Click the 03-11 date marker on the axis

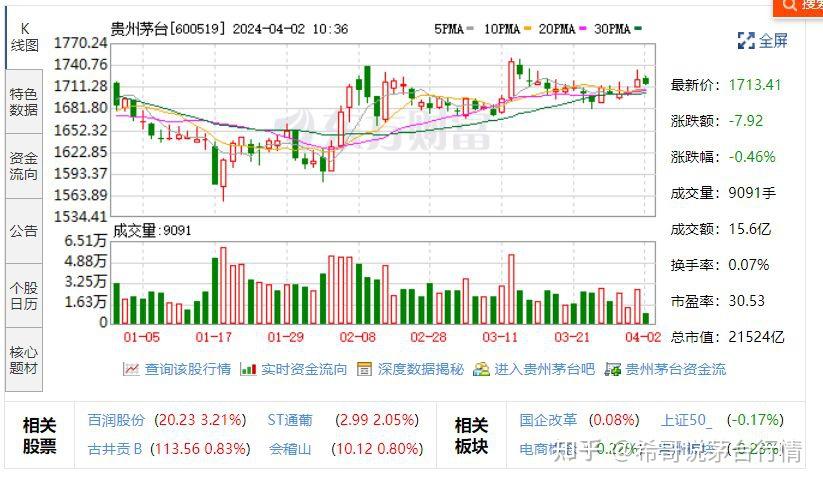click(x=500, y=337)
